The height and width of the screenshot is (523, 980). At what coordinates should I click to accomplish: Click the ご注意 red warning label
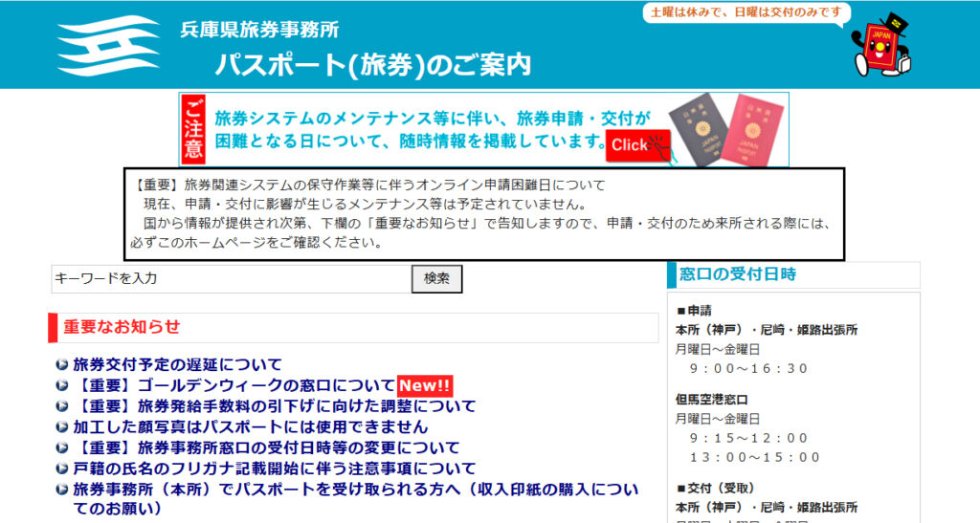194,130
